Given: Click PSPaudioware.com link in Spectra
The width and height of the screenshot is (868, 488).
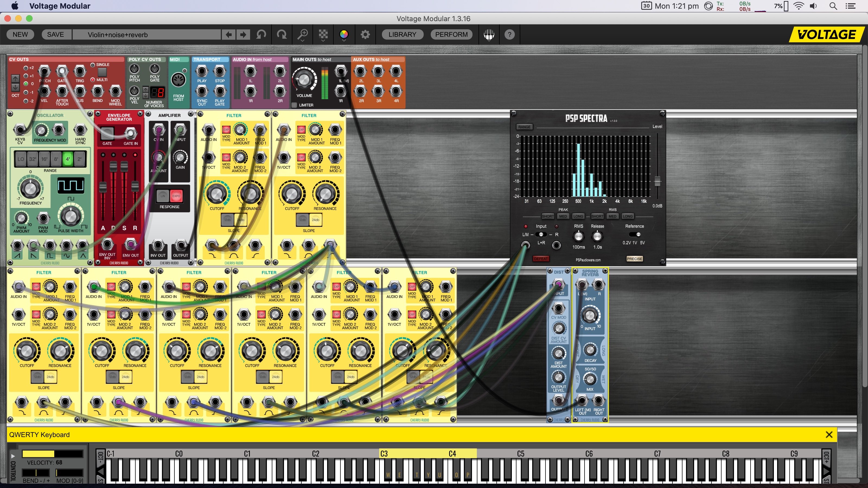Looking at the screenshot, I should click(x=588, y=260).
